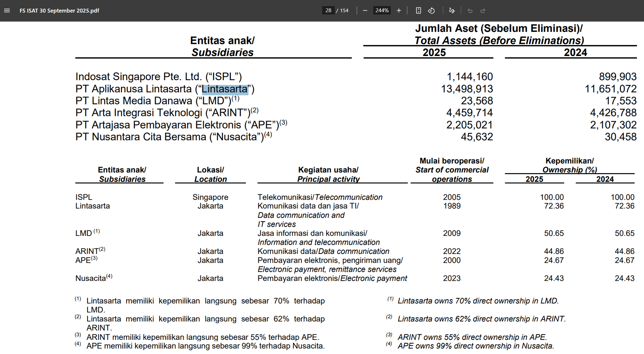Toggle fit to page view
Image resolution: width=644 pixels, height=354 pixels.
418,10
